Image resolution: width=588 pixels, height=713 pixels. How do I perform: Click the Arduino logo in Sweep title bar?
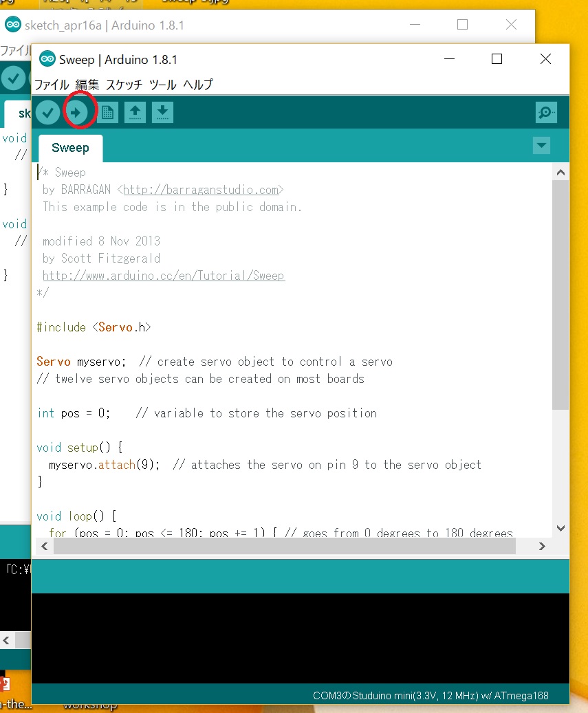click(47, 60)
